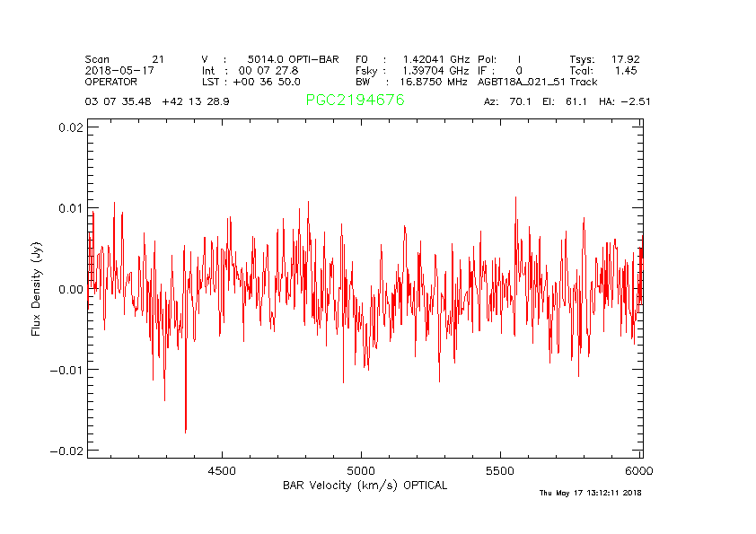Click the 5000 tick label on the x-axis
Image resolution: width=756 pixels, height=534 pixels.
click(361, 470)
